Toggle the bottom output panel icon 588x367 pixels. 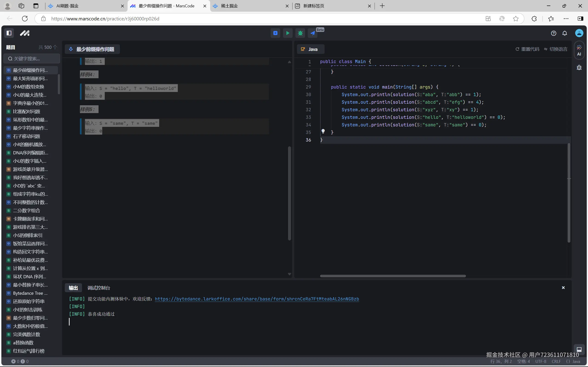point(579,349)
